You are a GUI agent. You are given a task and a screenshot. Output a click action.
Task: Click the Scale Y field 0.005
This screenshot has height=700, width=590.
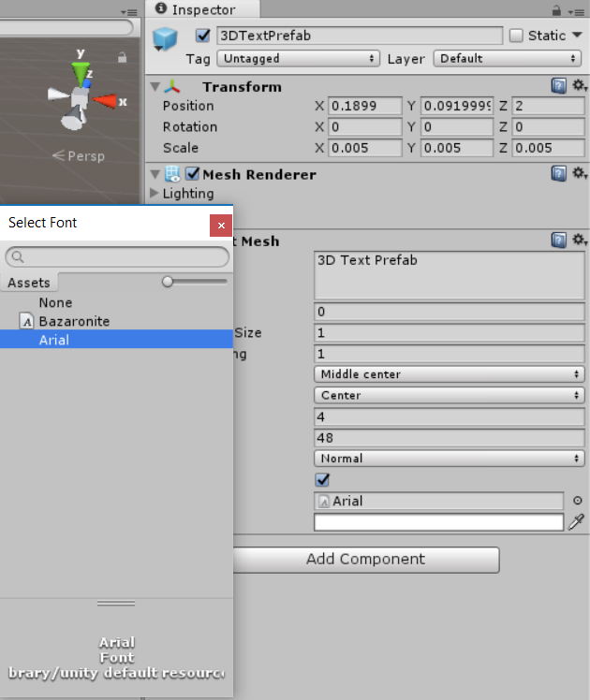[457, 148]
